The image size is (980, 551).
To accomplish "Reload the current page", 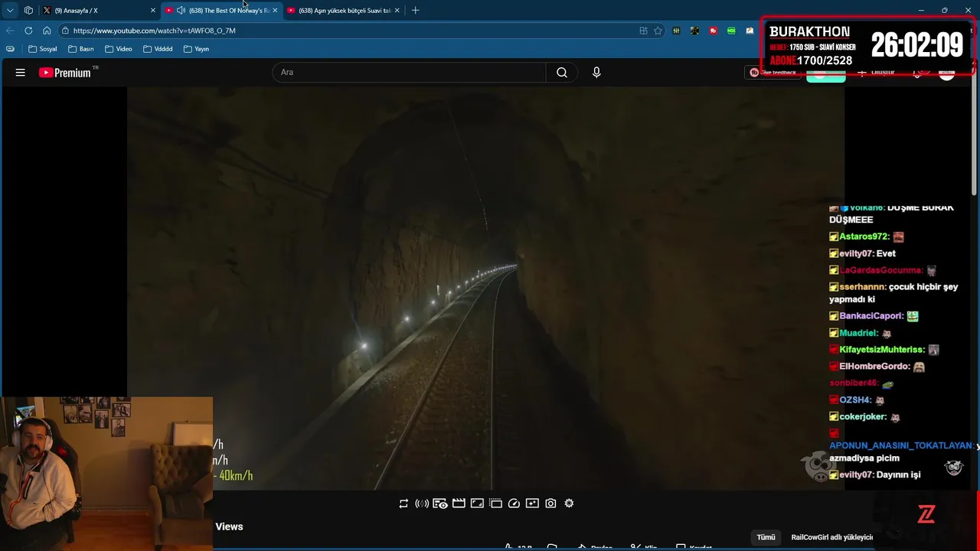I will 28,31.
